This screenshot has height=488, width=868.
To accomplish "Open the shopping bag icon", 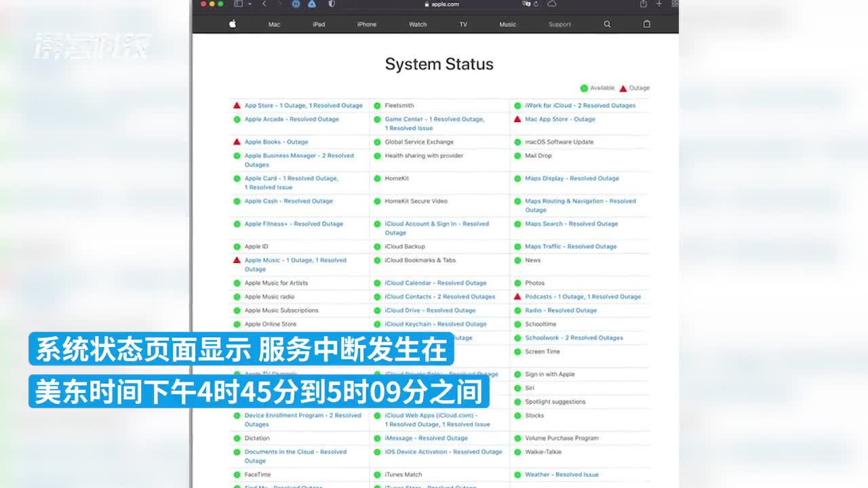I will point(647,24).
